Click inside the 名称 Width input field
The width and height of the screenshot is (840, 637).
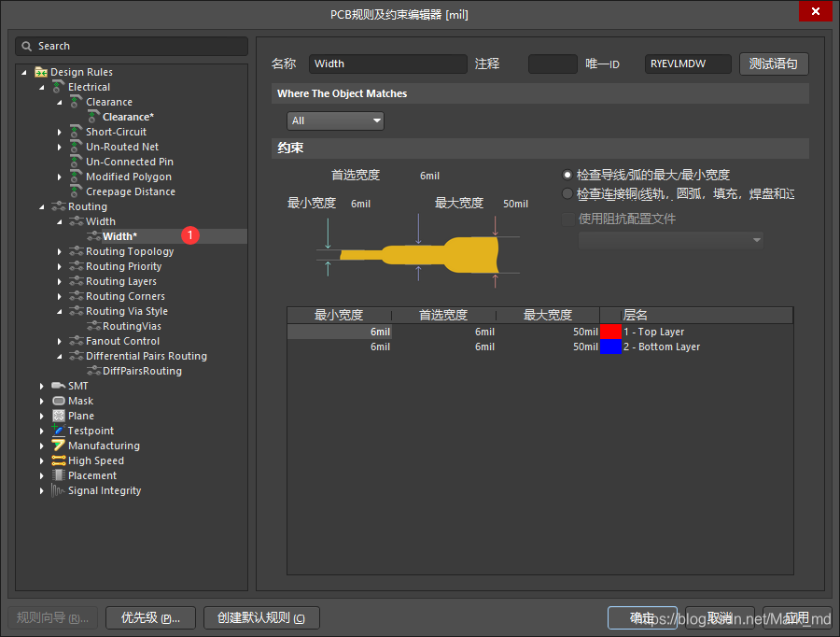coord(387,64)
